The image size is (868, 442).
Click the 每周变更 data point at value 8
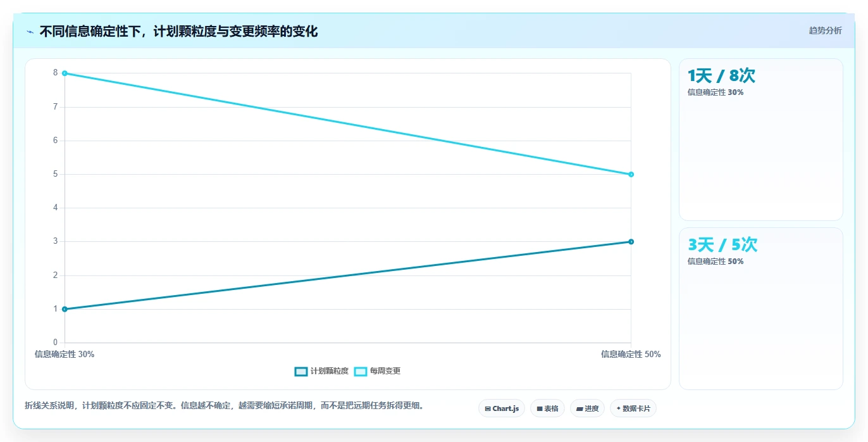(x=65, y=73)
